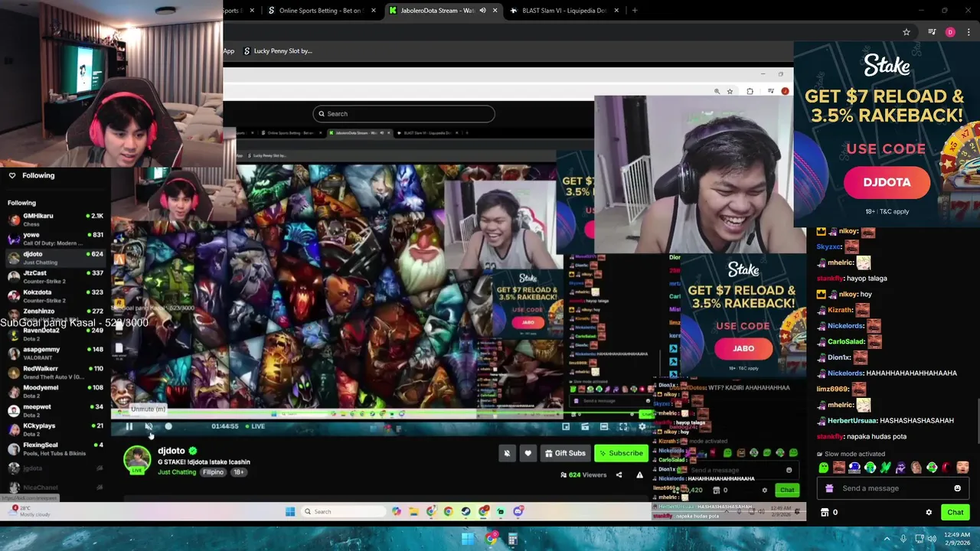Open the emote picker smiley icon
This screenshot has width=980, height=551.
957,488
